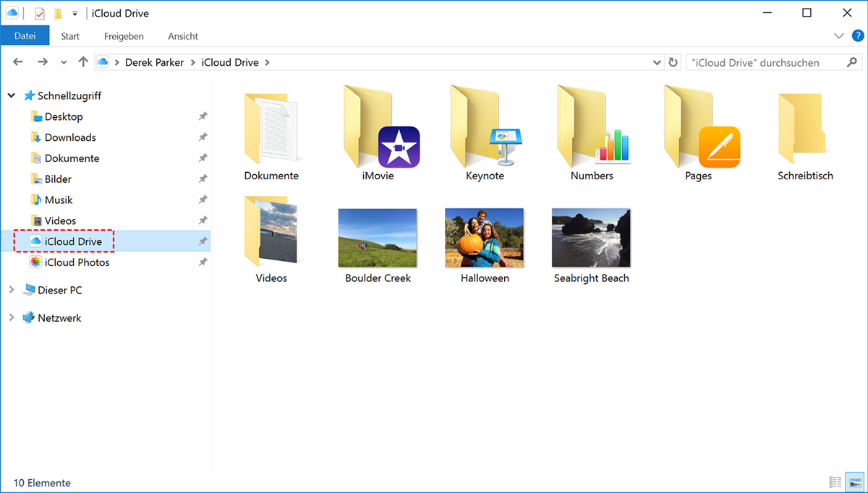Open the Pages folder
The image size is (868, 493).
point(699,129)
